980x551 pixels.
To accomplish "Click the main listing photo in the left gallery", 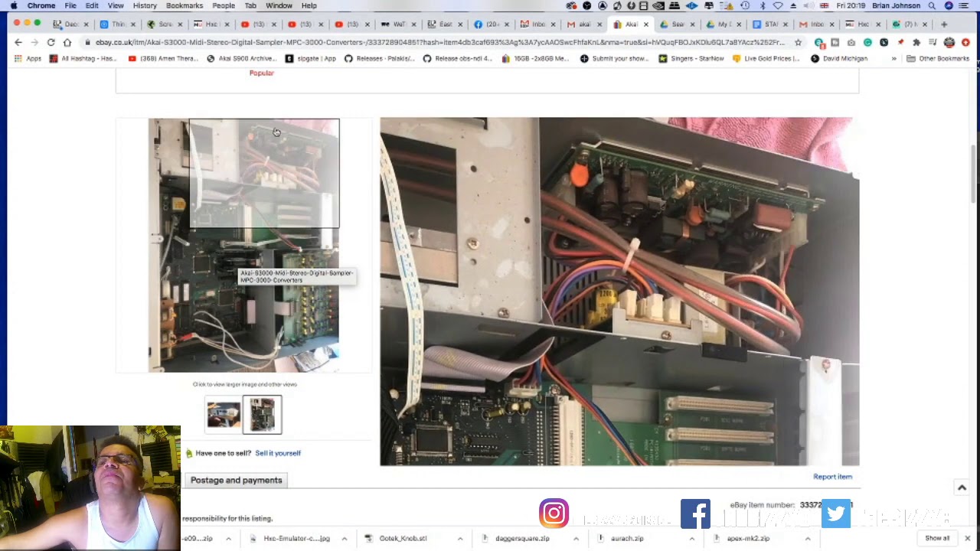I will pyautogui.click(x=243, y=245).
